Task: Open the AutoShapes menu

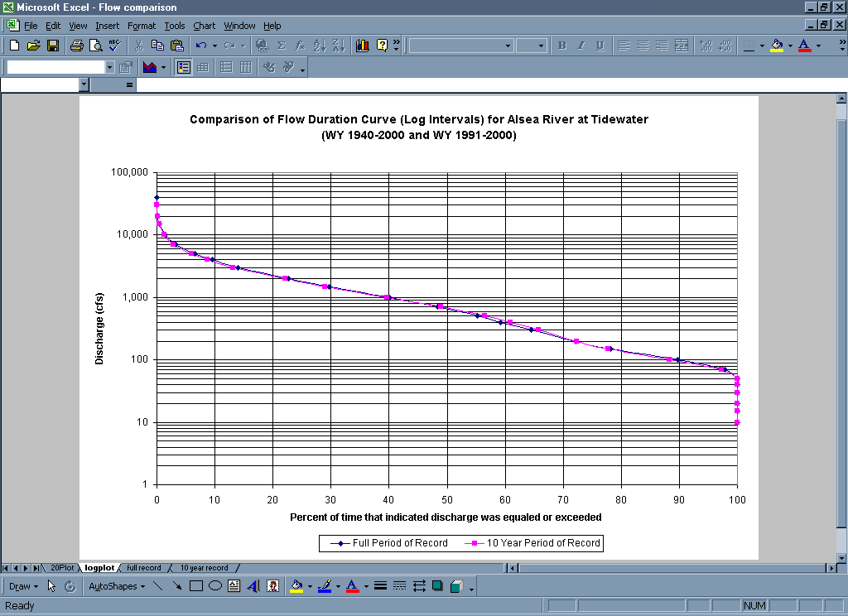Action: pos(116,586)
